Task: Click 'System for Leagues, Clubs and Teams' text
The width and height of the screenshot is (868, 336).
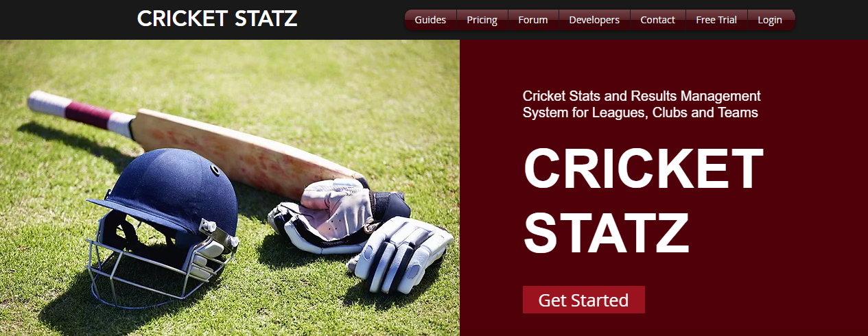Action: 640,112
